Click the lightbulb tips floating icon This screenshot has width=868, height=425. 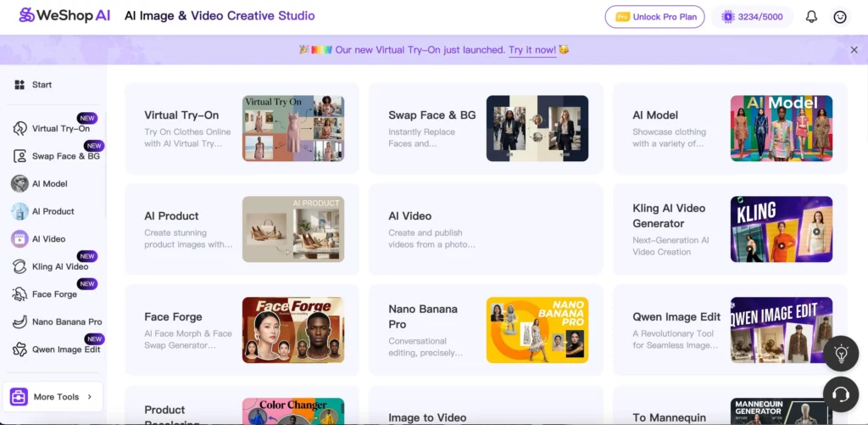point(841,354)
